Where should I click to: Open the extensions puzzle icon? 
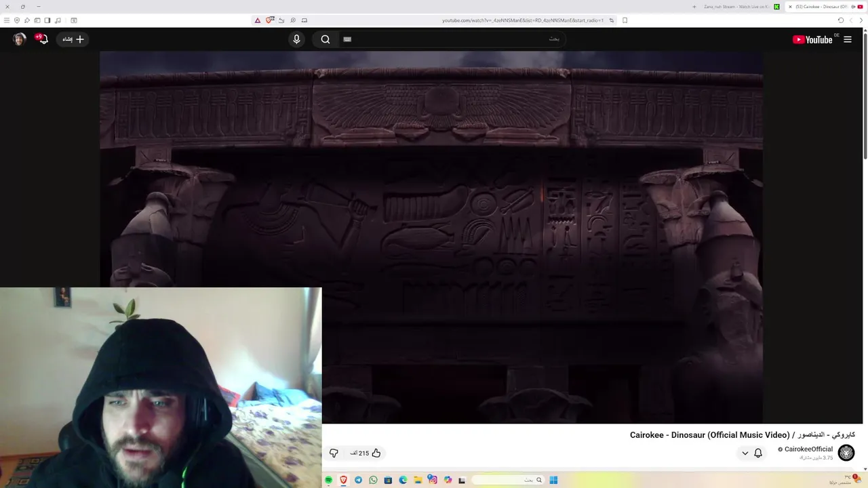click(x=26, y=20)
